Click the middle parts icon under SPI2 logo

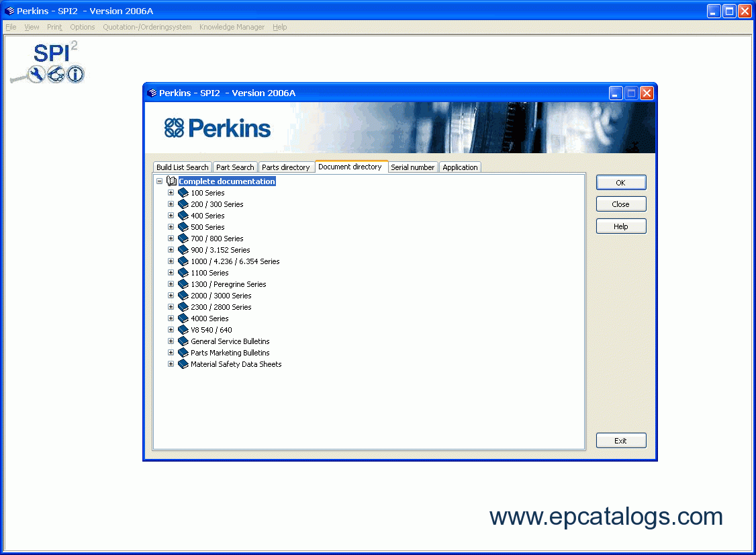pos(56,74)
